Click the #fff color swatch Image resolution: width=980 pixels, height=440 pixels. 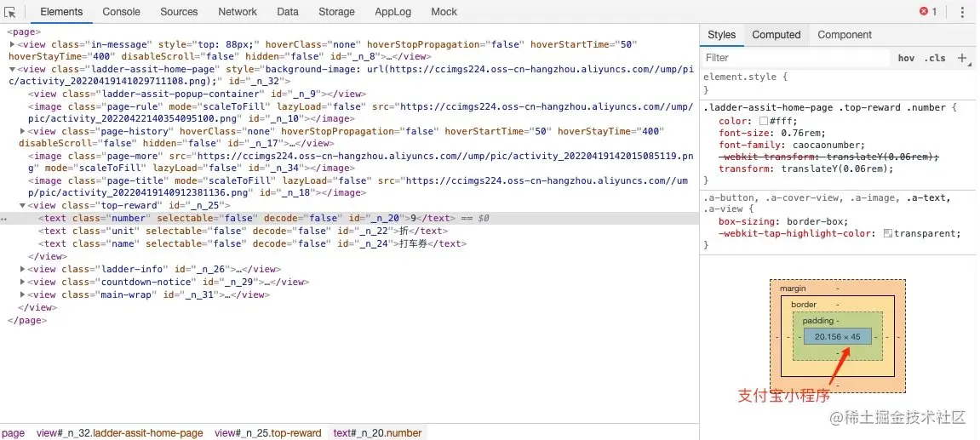(x=763, y=121)
